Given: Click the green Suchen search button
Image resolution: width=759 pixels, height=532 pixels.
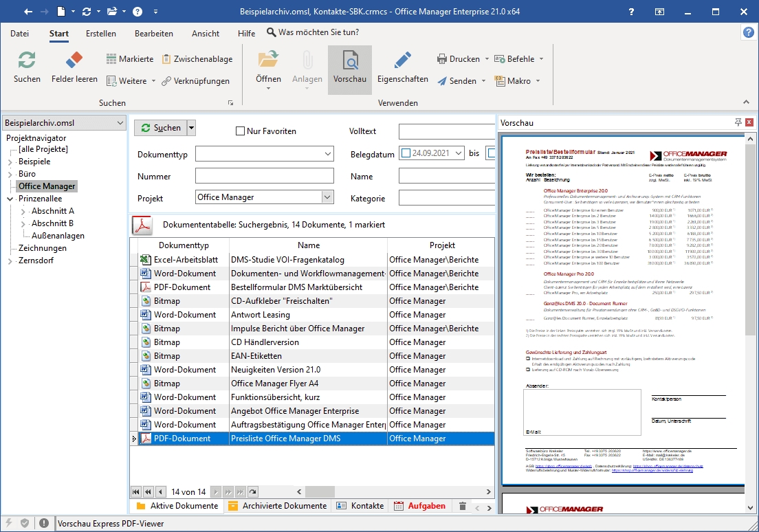Looking at the screenshot, I should pyautogui.click(x=160, y=128).
